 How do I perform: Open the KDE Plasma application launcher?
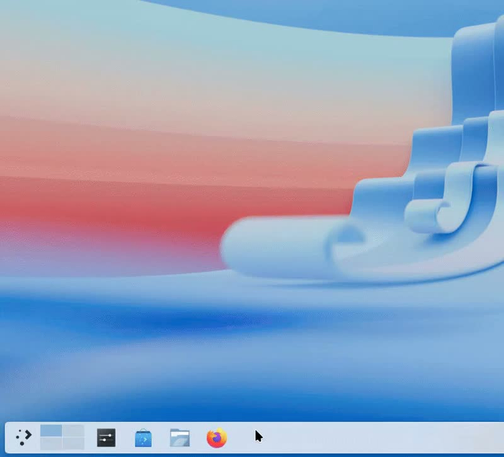point(24,438)
